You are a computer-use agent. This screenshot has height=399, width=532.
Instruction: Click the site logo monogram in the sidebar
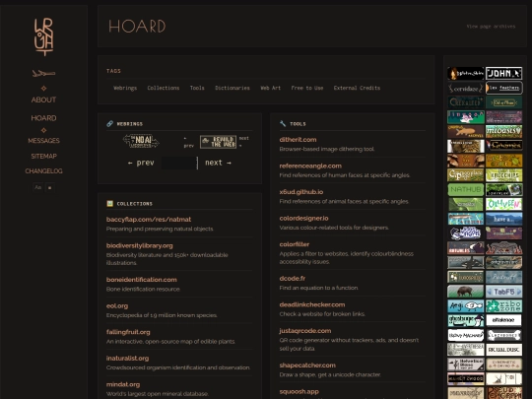tap(43, 37)
